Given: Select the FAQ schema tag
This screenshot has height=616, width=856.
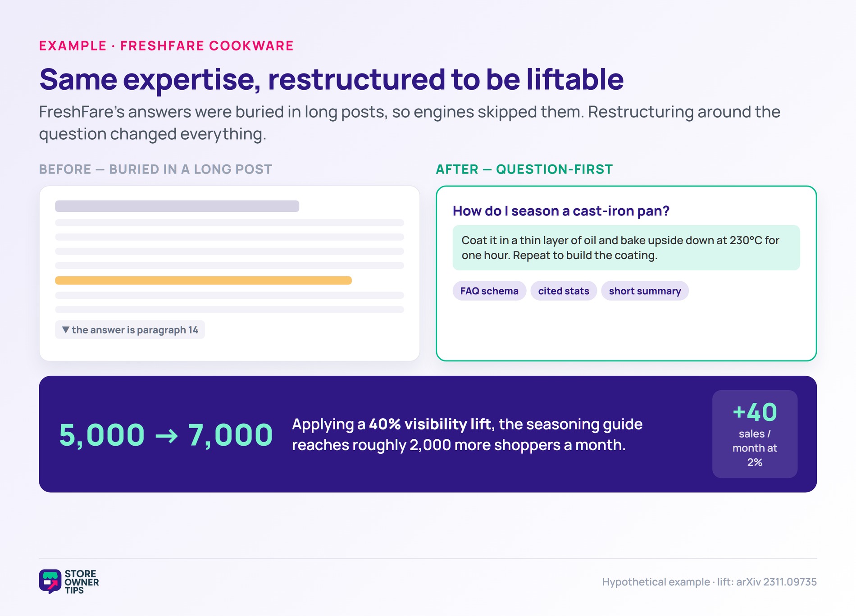Looking at the screenshot, I should click(489, 291).
